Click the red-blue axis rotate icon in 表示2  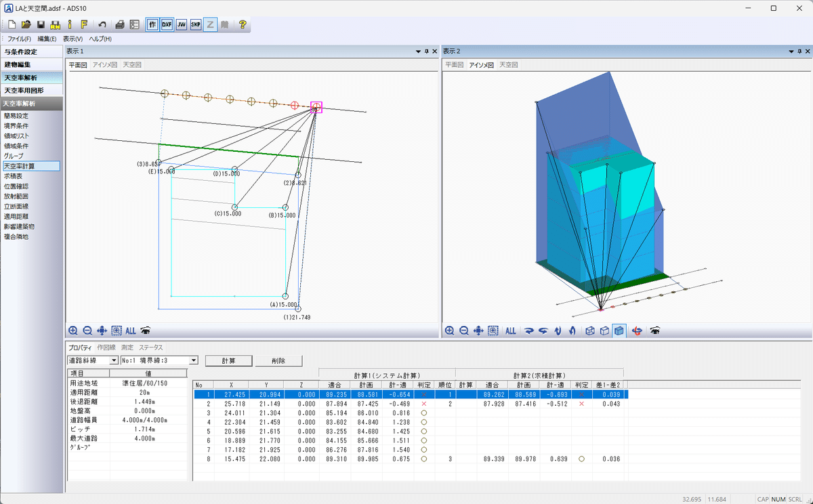coord(637,331)
